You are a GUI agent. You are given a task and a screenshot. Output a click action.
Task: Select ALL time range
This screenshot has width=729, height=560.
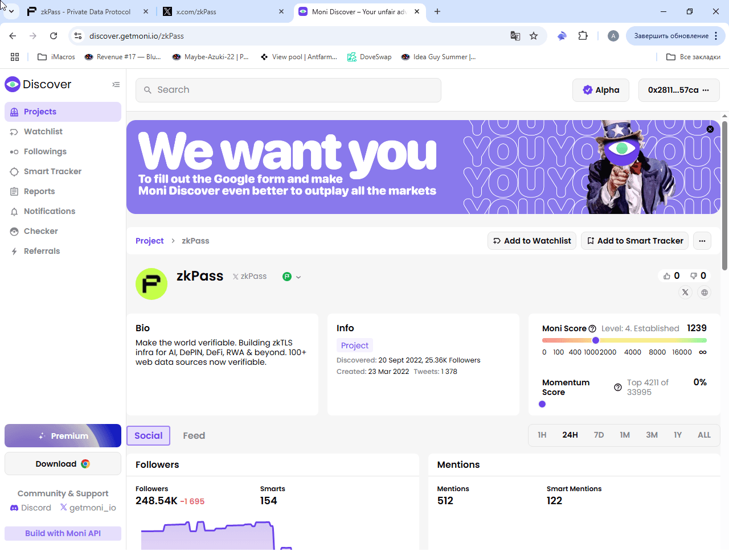[704, 435]
